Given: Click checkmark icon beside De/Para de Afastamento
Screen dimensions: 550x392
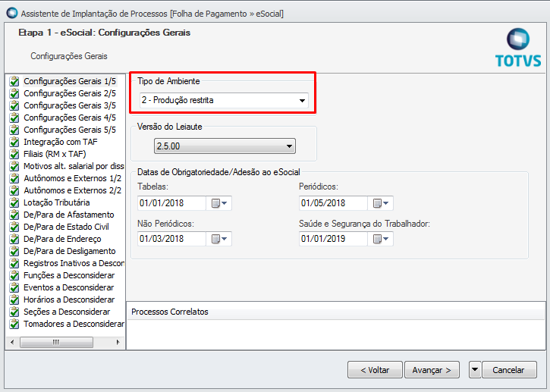Looking at the screenshot, I should point(14,215).
